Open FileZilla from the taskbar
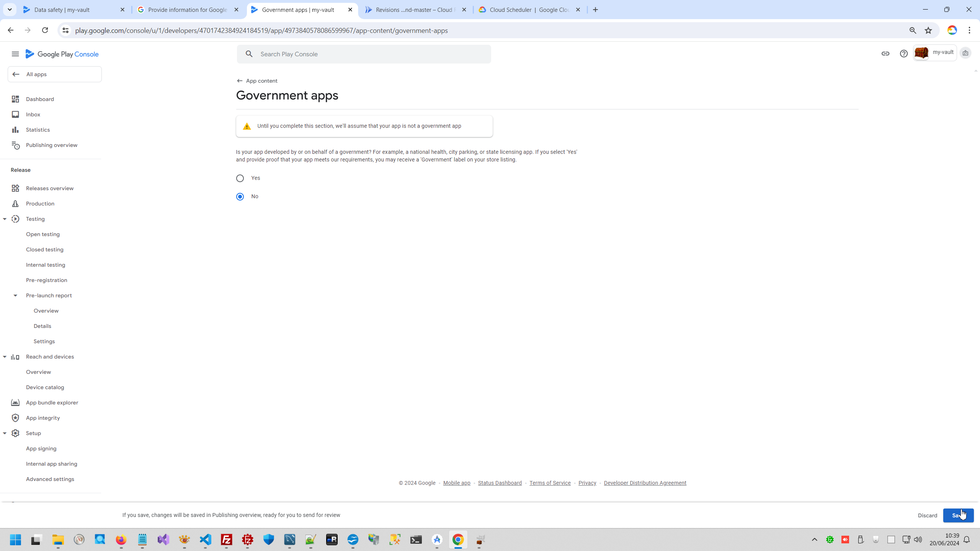Image resolution: width=980 pixels, height=551 pixels. point(227,540)
